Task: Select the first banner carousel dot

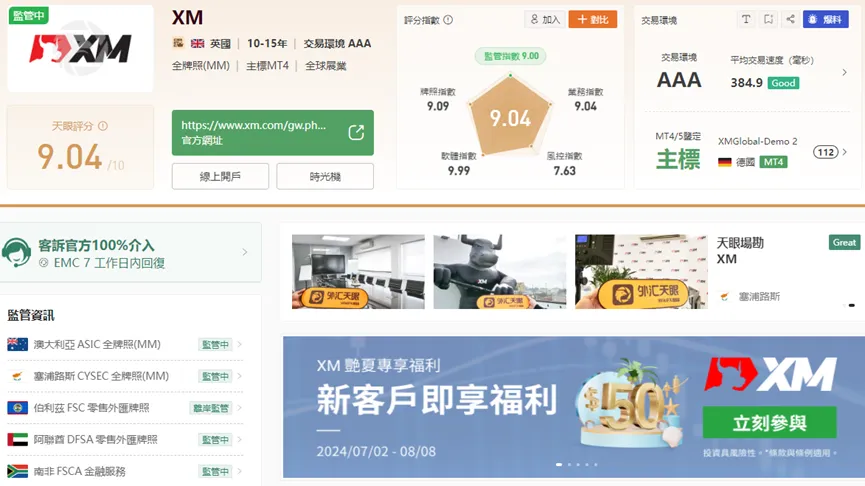Action: 559,464
